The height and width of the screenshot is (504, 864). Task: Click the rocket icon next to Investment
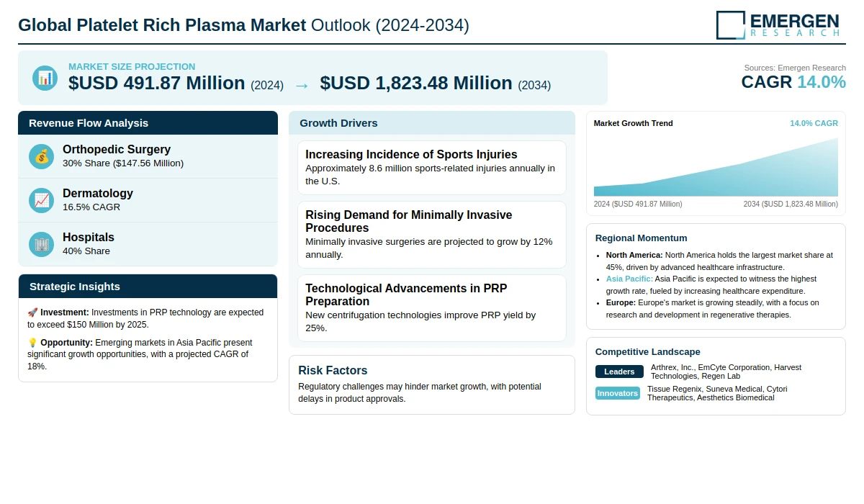(x=32, y=313)
